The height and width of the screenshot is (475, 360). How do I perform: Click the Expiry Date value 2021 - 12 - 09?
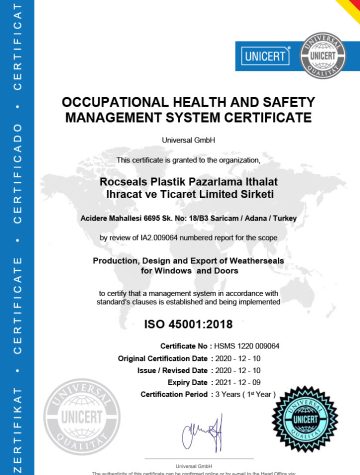pyautogui.click(x=238, y=382)
